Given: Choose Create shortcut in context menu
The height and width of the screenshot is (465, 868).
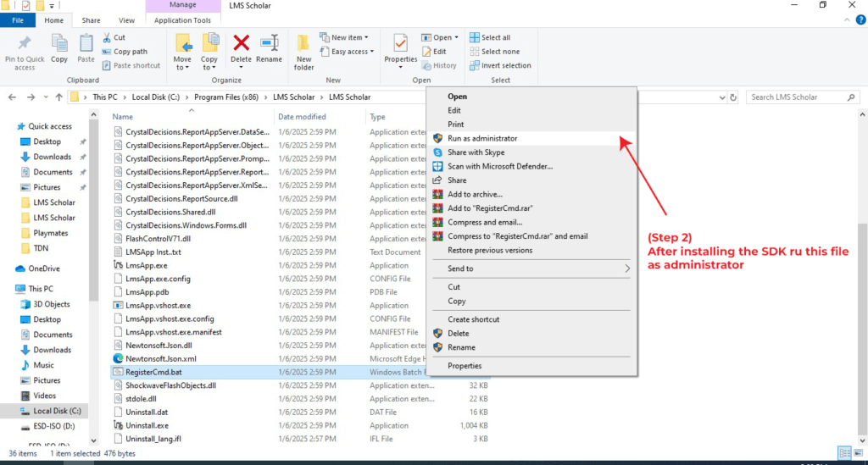Looking at the screenshot, I should point(531,319).
